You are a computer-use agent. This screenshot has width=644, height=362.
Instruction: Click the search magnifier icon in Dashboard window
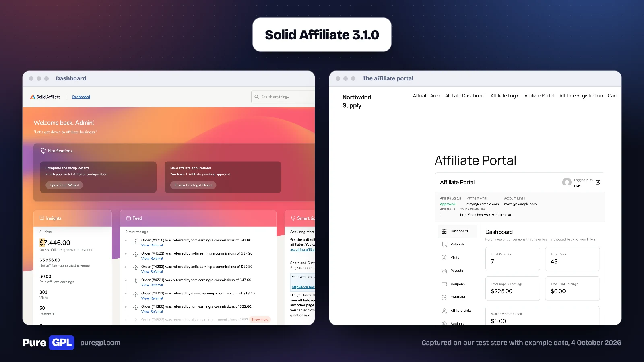pos(257,97)
